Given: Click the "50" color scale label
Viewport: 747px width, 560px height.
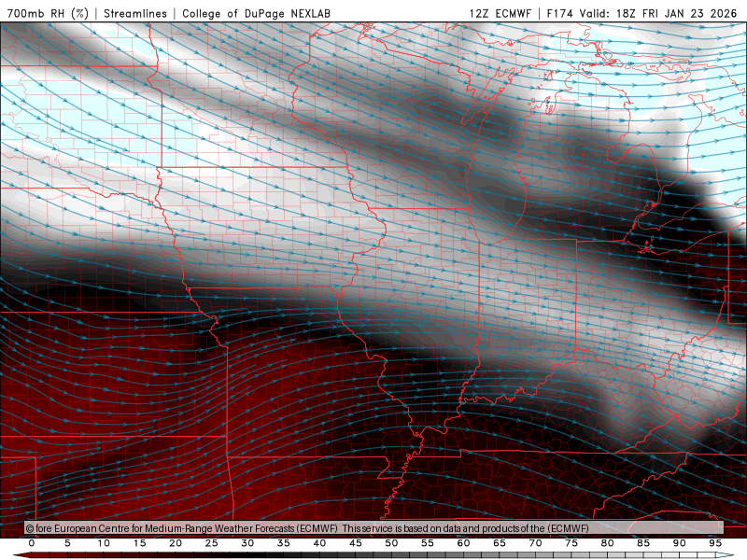Looking at the screenshot, I should point(391,543).
